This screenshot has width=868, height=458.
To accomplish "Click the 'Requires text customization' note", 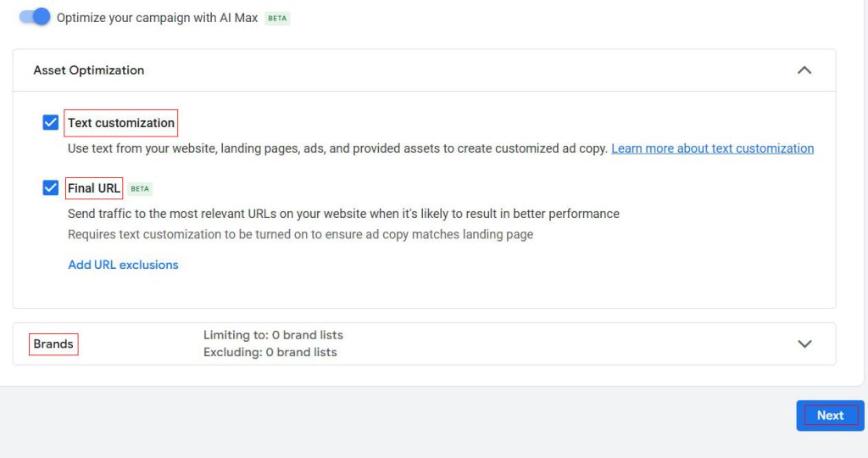I will tap(300, 234).
